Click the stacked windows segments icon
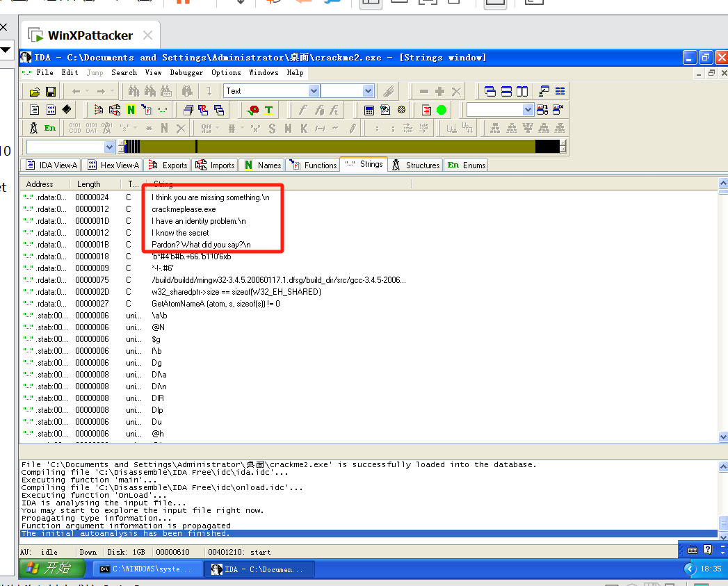 point(219,110)
